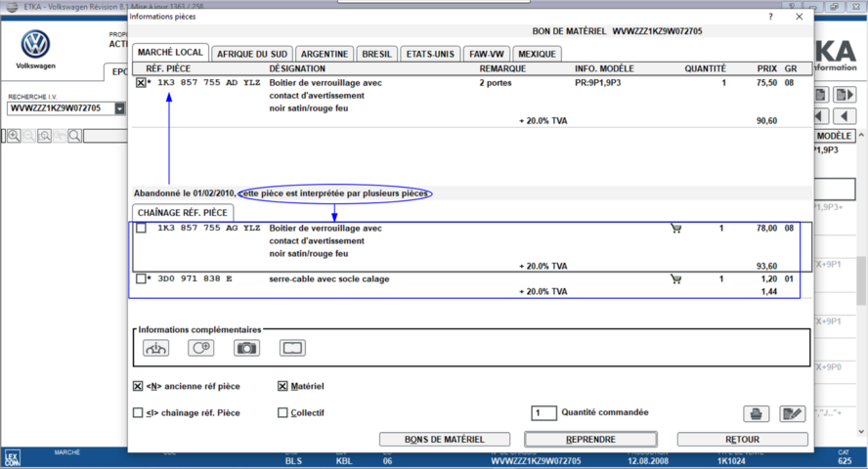The width and height of the screenshot is (868, 469).
Task: Click the REPRENDRE button
Action: tap(590, 439)
